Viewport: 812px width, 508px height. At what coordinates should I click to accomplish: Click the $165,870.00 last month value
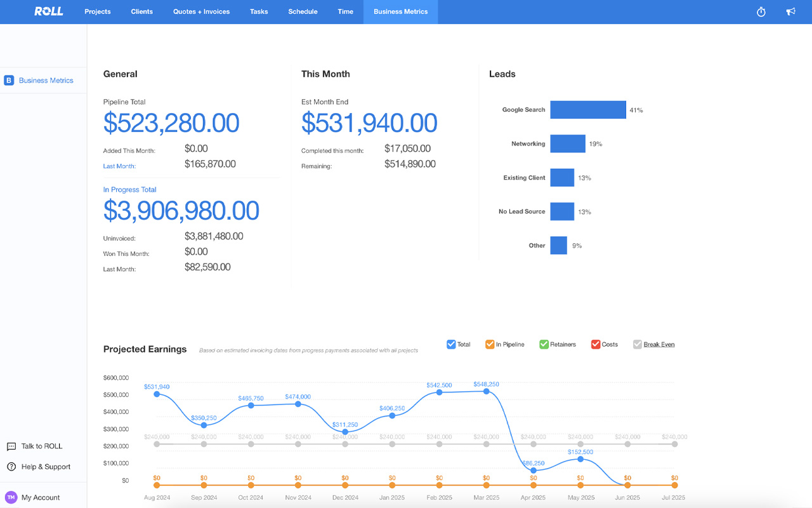[210, 164]
